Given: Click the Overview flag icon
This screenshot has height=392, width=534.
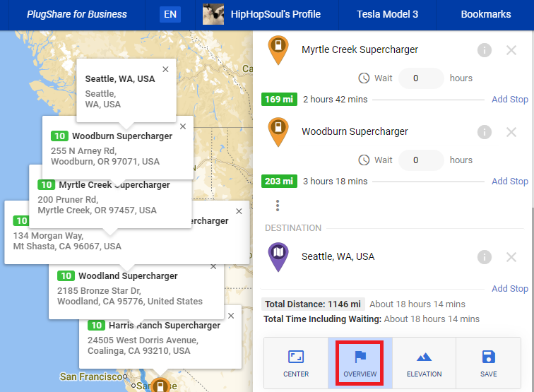Looking at the screenshot, I should pos(360,357).
